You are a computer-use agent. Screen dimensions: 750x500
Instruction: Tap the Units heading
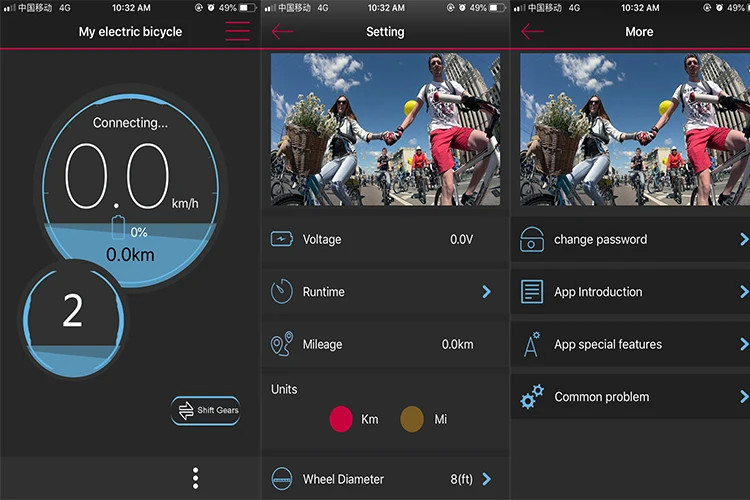point(284,389)
